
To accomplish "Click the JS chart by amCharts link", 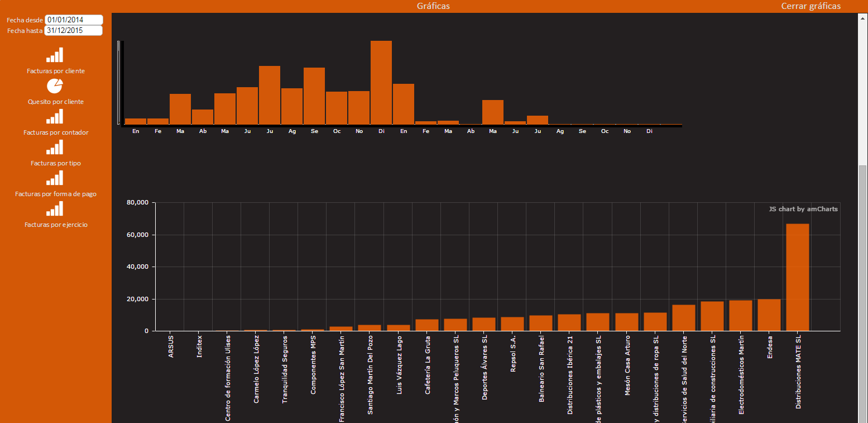I will (x=803, y=209).
